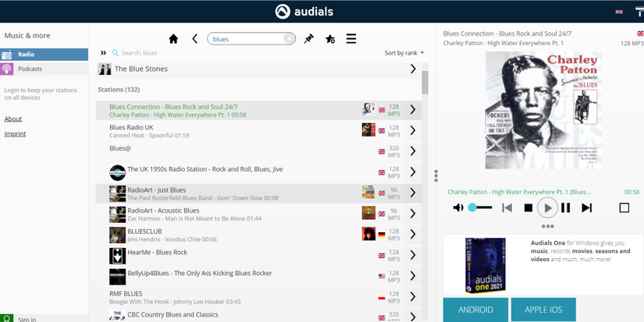Click UK 1950s Radio Station logo

(x=117, y=172)
